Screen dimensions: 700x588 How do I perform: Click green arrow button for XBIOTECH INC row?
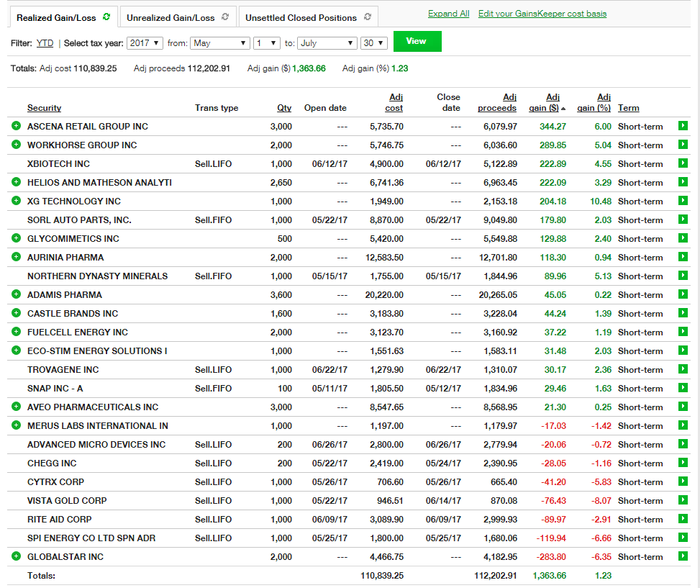683,163
